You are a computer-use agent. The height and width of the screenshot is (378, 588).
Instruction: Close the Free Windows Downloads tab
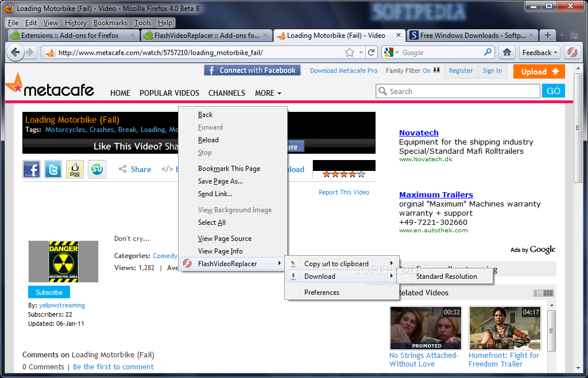(x=531, y=35)
